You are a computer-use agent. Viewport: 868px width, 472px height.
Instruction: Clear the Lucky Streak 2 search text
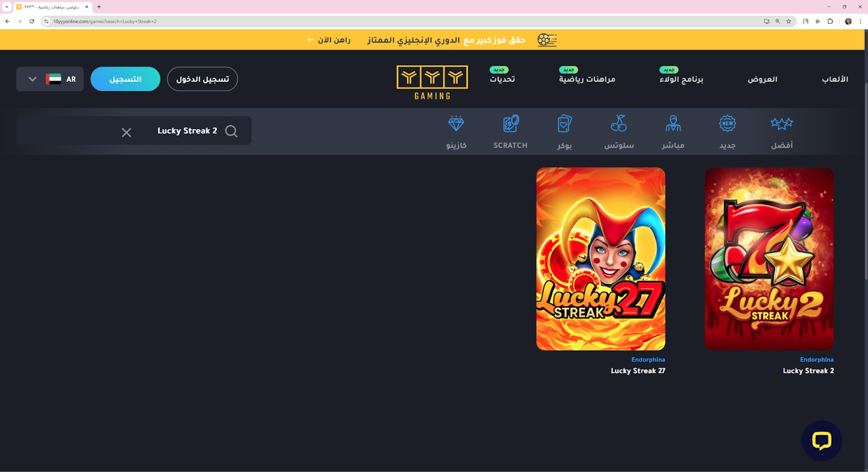coord(126,132)
